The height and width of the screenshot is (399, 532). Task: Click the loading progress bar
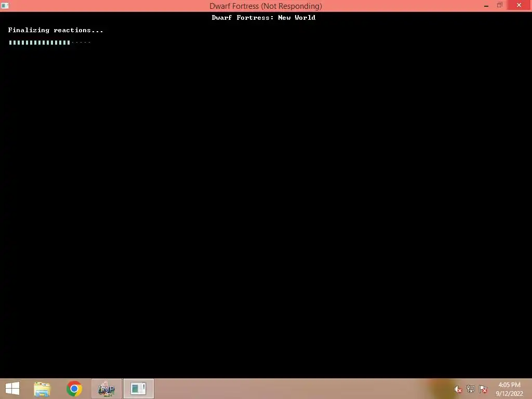(x=49, y=43)
